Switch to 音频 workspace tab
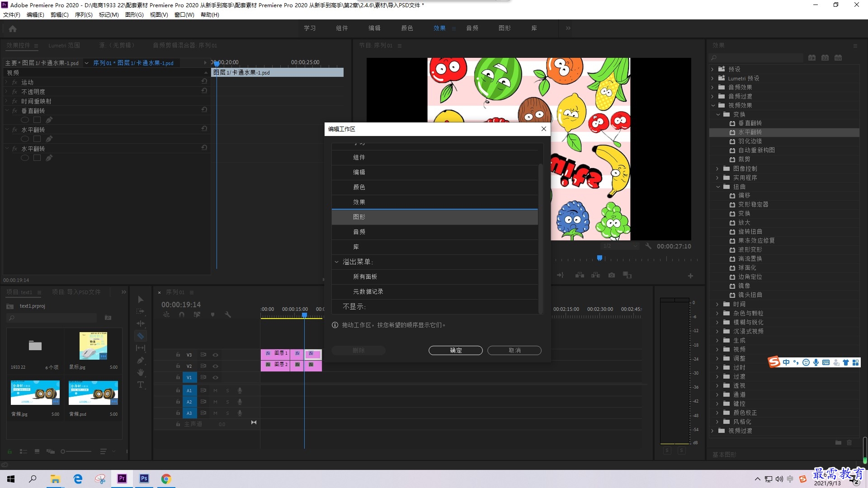 pos(472,28)
